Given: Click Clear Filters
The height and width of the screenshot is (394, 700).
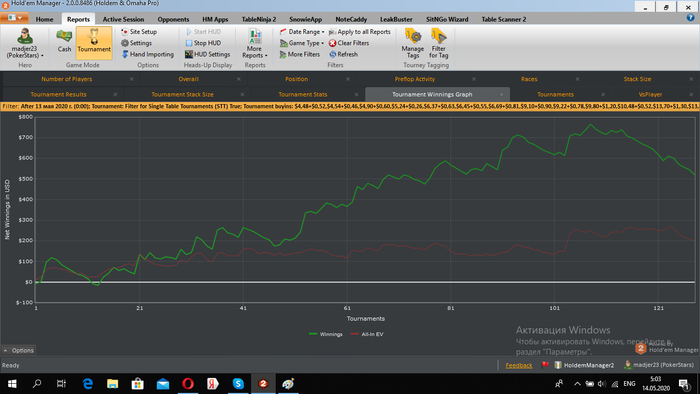Looking at the screenshot, I should click(349, 43).
